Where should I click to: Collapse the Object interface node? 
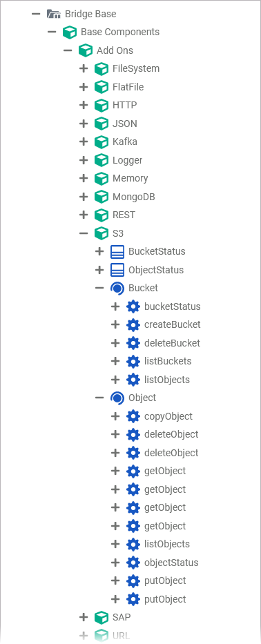tap(99, 398)
